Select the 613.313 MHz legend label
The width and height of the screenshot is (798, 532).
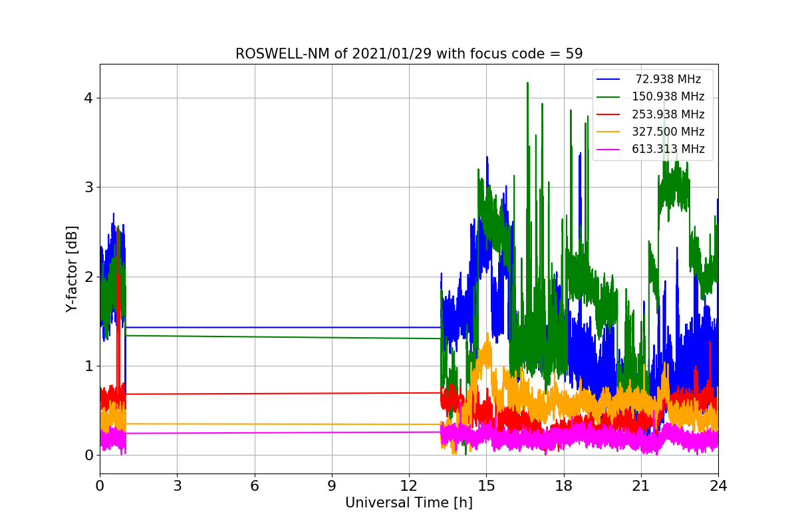click(x=668, y=149)
